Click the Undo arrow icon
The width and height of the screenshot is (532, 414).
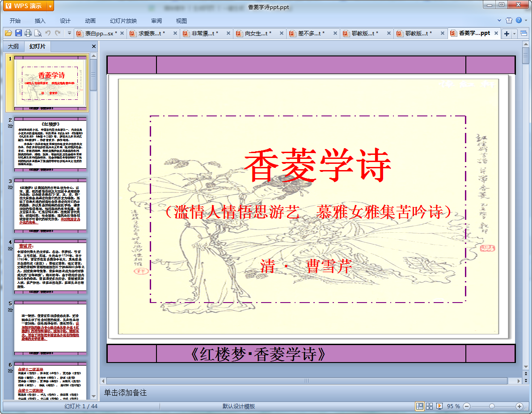[x=48, y=33]
